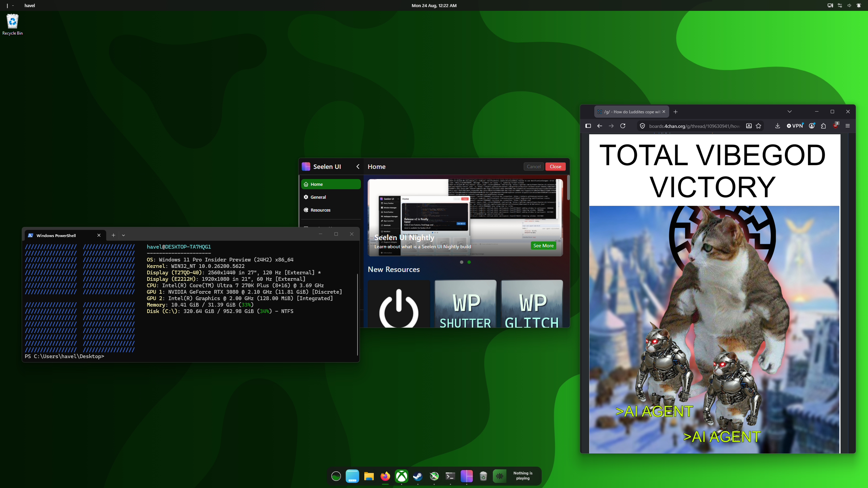This screenshot has width=868, height=488.
Task: Open the terminal icon in dock
Action: tap(450, 476)
